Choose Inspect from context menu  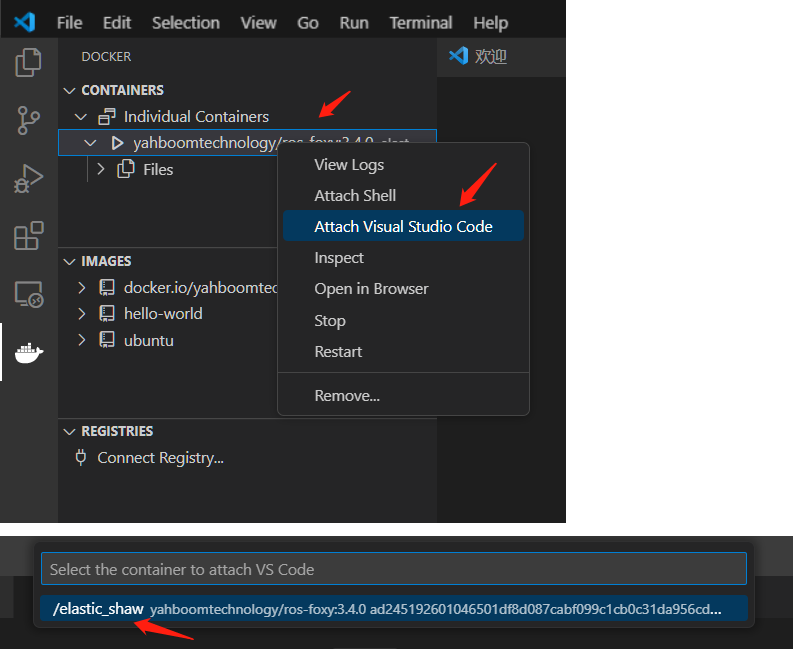tap(403, 258)
